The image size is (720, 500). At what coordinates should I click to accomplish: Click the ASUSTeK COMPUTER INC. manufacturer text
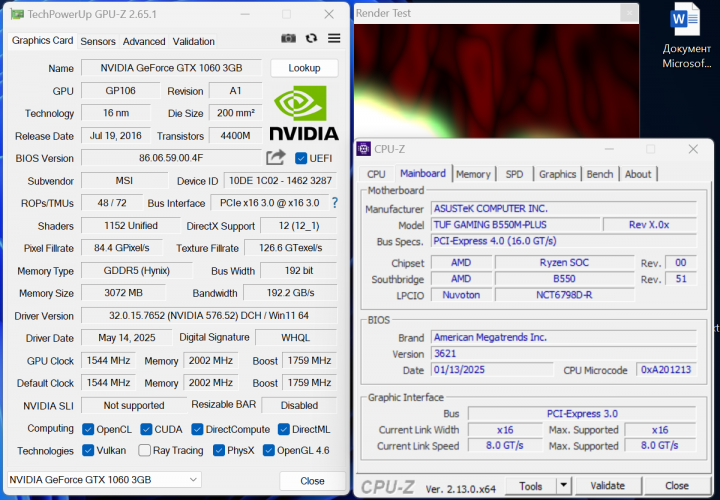491,208
